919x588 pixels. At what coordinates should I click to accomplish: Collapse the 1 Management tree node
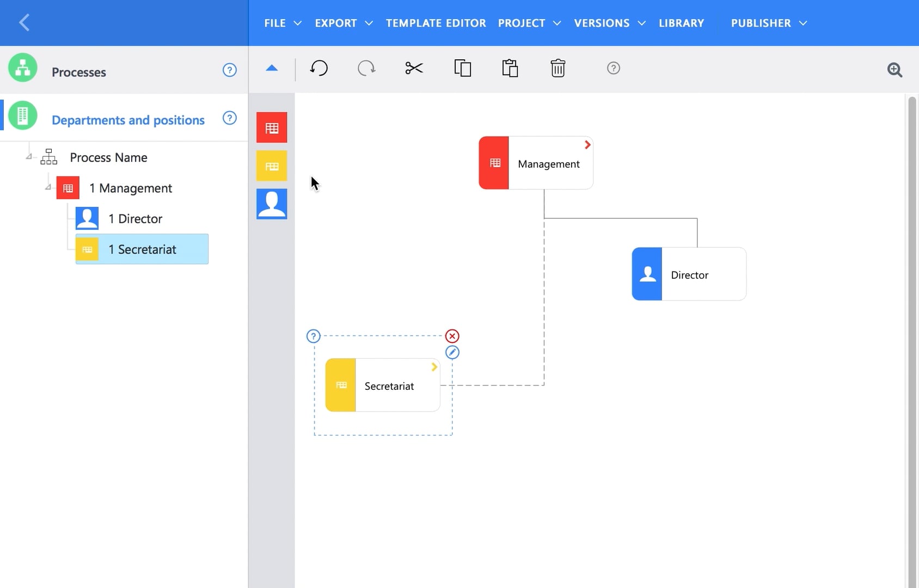click(x=47, y=188)
